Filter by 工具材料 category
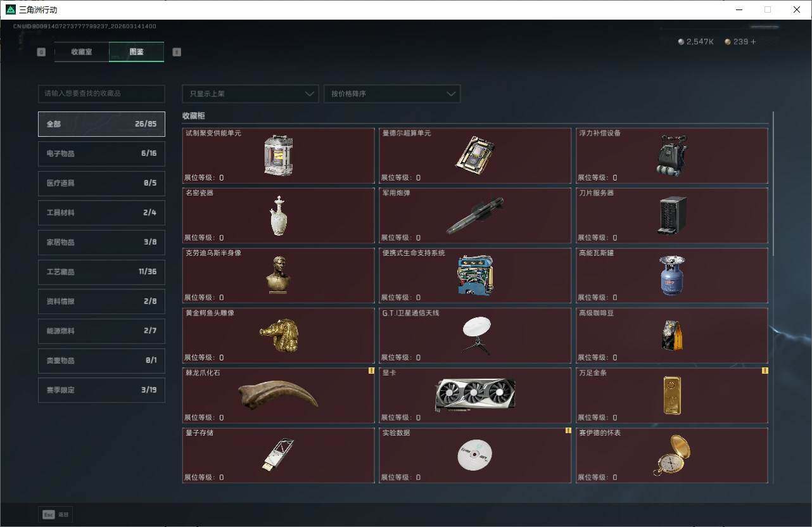Image resolution: width=812 pixels, height=527 pixels. coord(101,213)
